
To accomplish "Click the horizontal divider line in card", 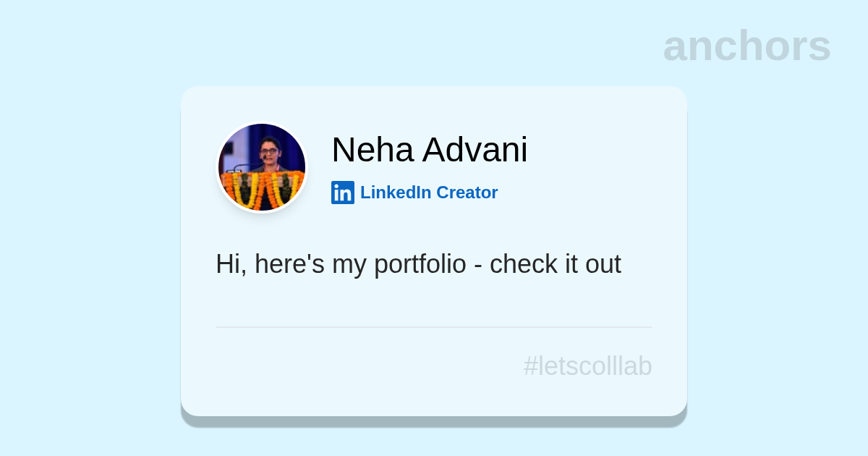I will tap(434, 327).
